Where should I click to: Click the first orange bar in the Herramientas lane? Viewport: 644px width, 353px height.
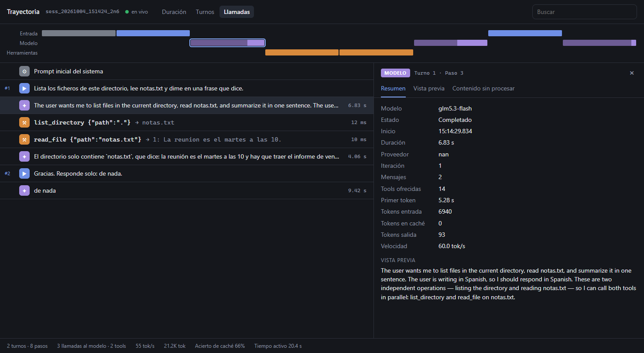click(x=302, y=52)
